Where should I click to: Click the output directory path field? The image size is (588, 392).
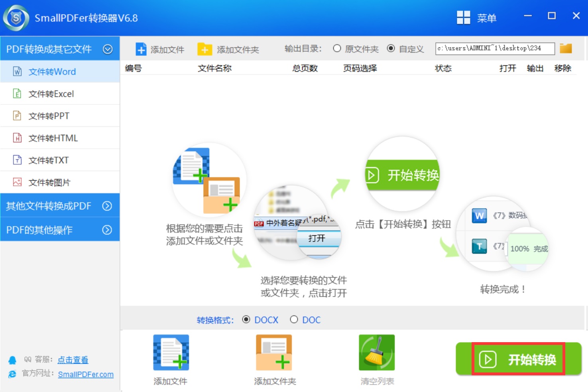point(494,49)
